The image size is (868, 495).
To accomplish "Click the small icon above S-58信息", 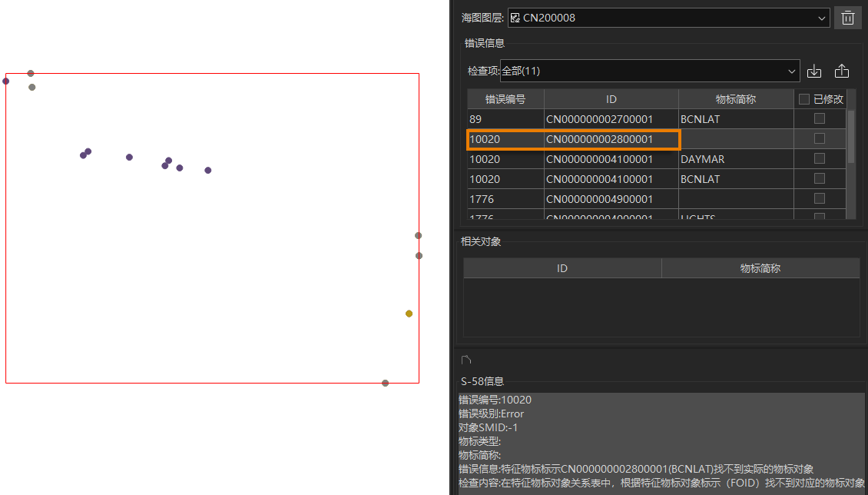I will [x=465, y=360].
